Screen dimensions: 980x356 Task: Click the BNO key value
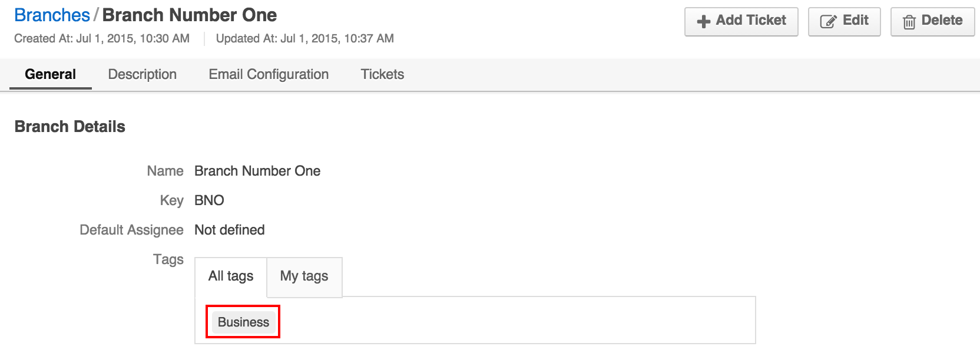(x=209, y=200)
